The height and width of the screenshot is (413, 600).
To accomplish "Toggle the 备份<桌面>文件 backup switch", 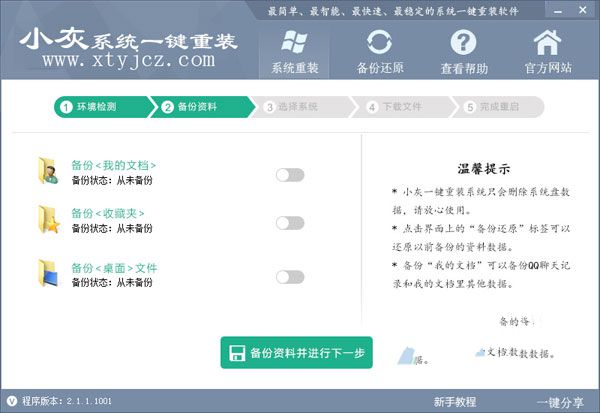I will coord(289,276).
